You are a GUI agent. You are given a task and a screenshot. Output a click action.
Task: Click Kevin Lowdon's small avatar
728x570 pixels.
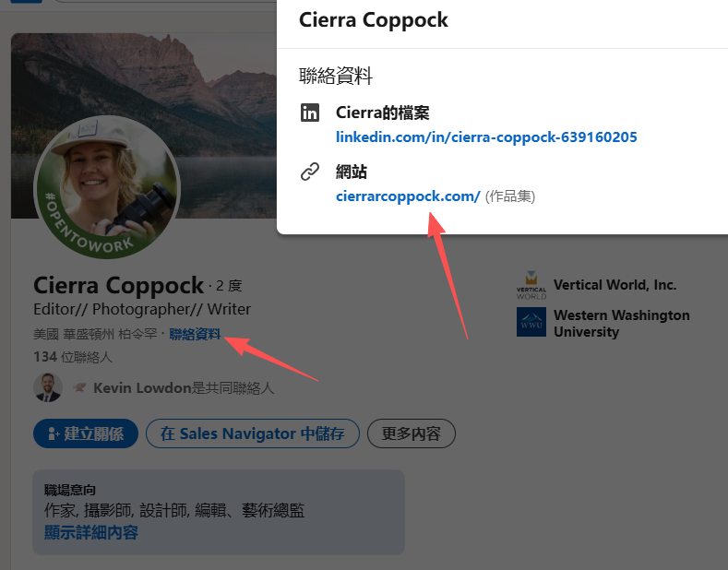(48, 388)
